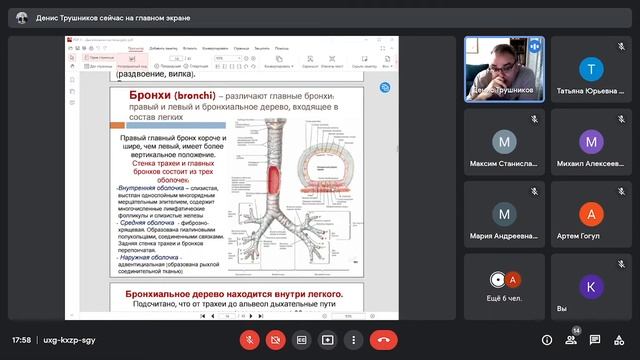The image size is (640, 360).
Task: Click the heading 'Бронхи (bronchi)' on the slide
Action: 172,96
